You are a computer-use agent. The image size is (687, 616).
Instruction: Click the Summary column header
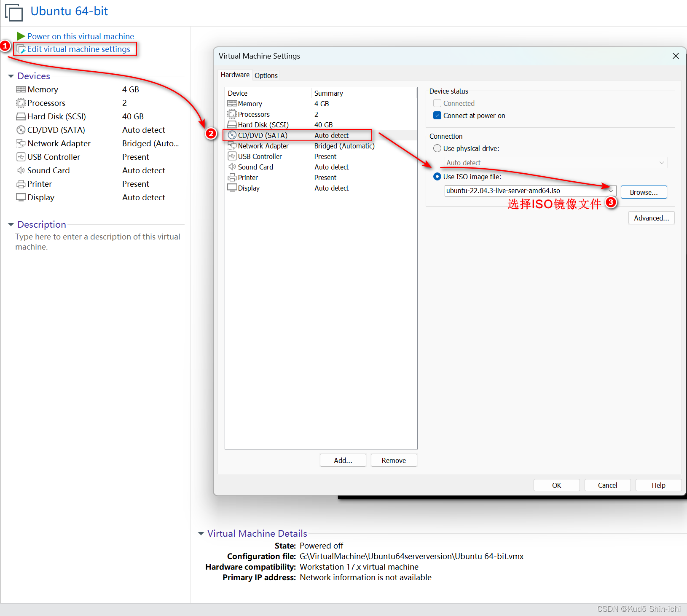pos(364,93)
